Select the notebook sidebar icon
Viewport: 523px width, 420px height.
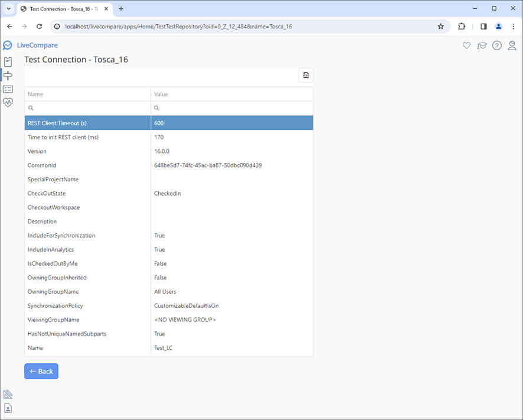coord(8,61)
